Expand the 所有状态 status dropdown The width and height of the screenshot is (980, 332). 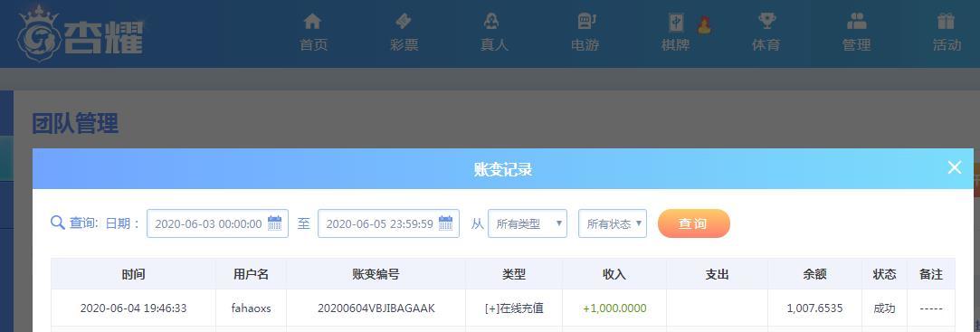point(613,223)
